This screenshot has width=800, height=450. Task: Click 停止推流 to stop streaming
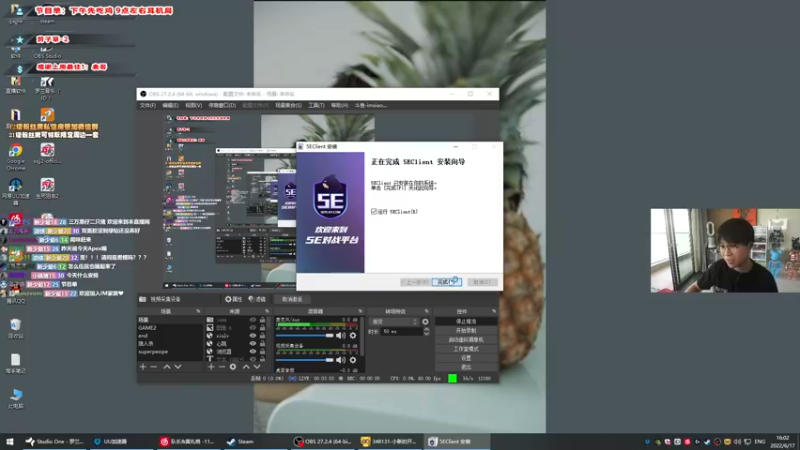pyautogui.click(x=466, y=321)
